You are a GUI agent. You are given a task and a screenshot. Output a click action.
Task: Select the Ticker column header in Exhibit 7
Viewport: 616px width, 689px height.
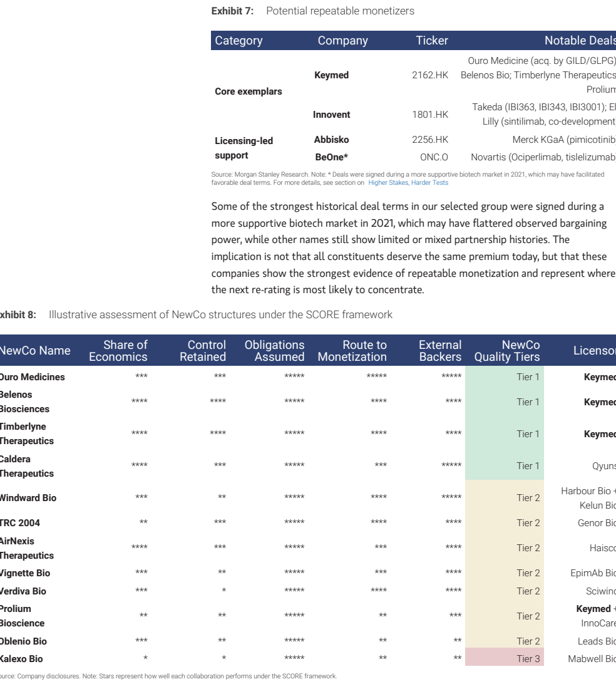[x=432, y=41]
